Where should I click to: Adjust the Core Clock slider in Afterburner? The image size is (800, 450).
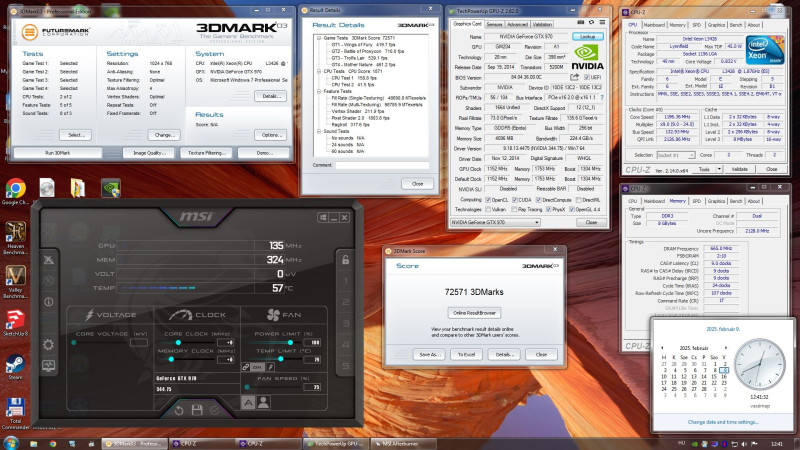click(178, 342)
